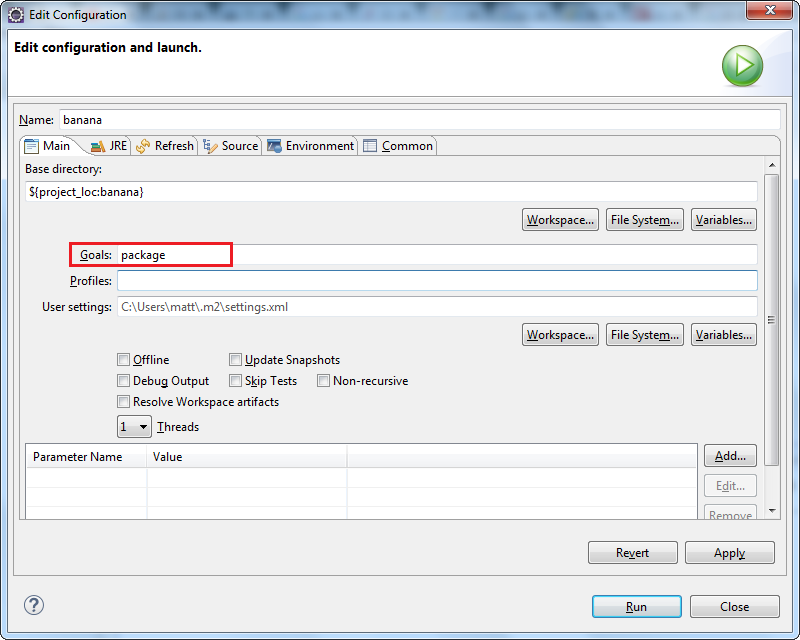Open the Refresh tab
The height and width of the screenshot is (640, 800).
165,146
